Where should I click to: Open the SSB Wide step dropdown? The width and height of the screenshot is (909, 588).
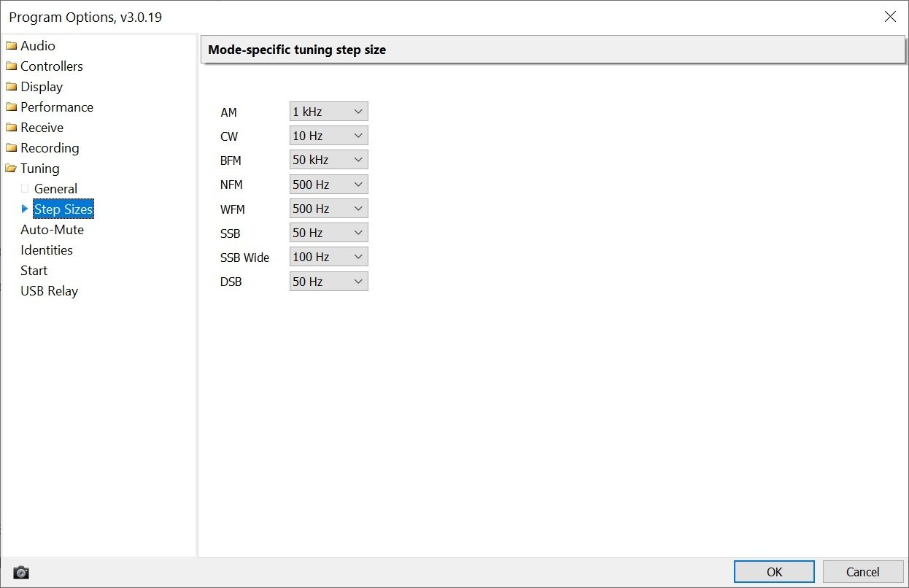coord(328,257)
